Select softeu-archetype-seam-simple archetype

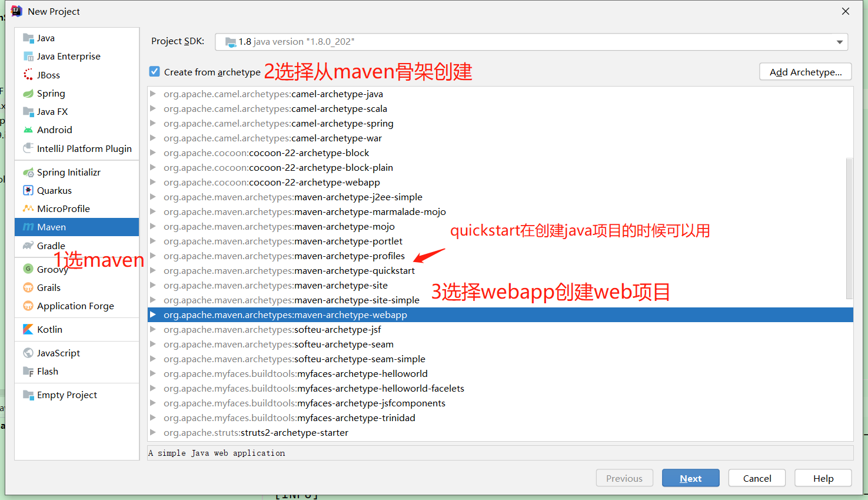point(500,359)
